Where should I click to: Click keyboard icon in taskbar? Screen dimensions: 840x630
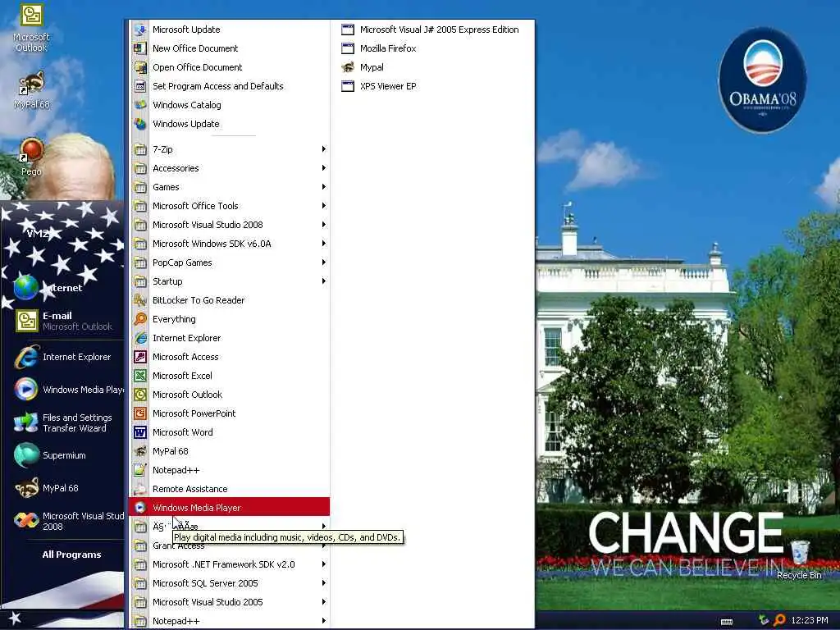[x=727, y=622]
